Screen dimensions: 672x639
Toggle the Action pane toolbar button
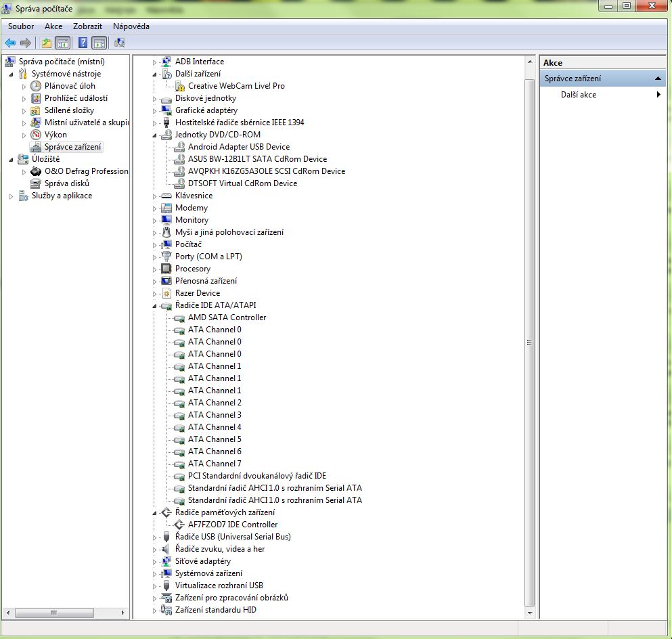coord(99,43)
